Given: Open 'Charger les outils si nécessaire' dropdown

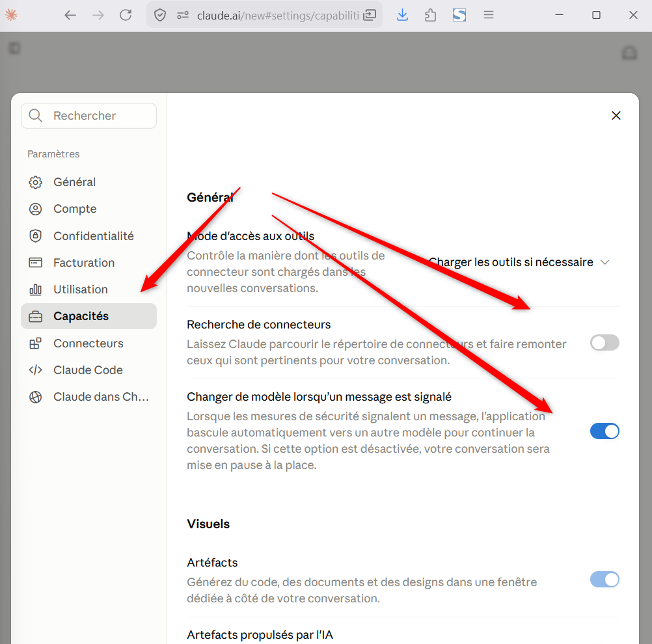Looking at the screenshot, I should (x=519, y=262).
